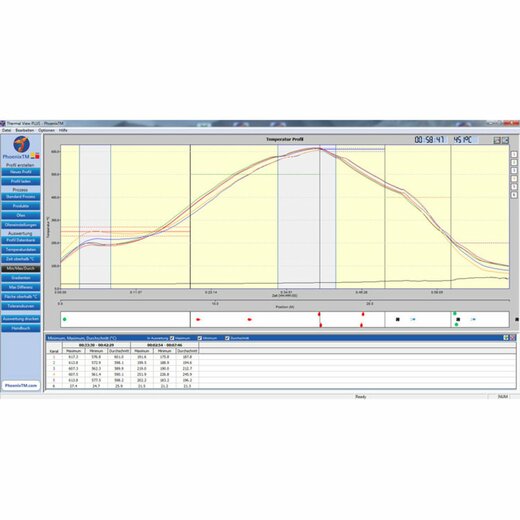Click the Gradienten sidebar button
This screenshot has width=520, height=520.
point(21,278)
